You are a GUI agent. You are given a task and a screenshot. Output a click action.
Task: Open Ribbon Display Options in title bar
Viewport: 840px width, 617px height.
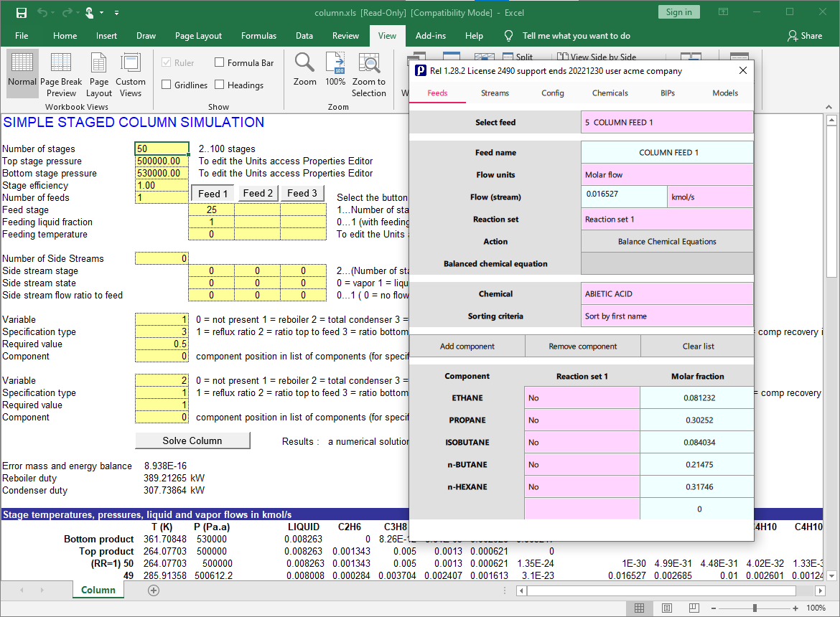[x=723, y=11]
